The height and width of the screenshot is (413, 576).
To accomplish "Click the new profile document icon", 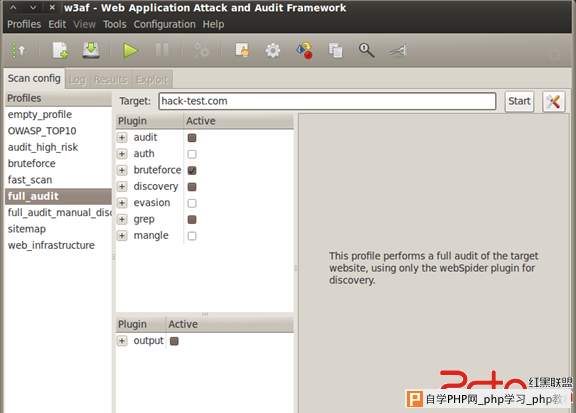I will (60, 50).
